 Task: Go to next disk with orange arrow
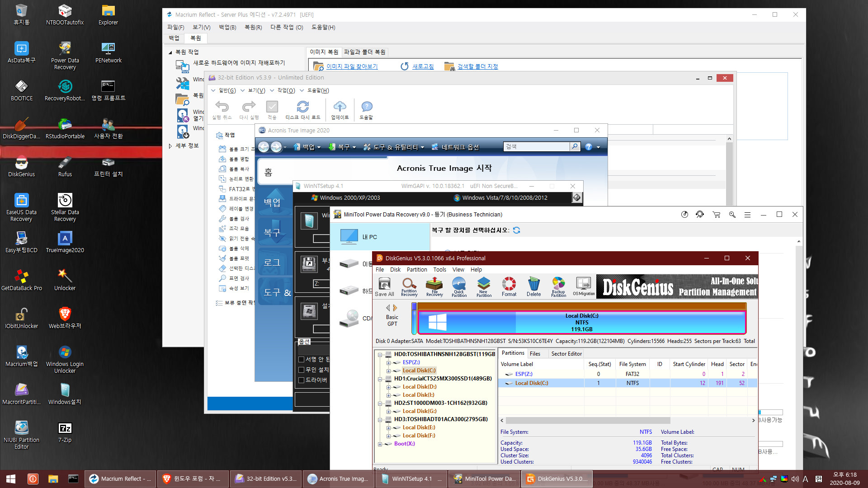point(395,308)
